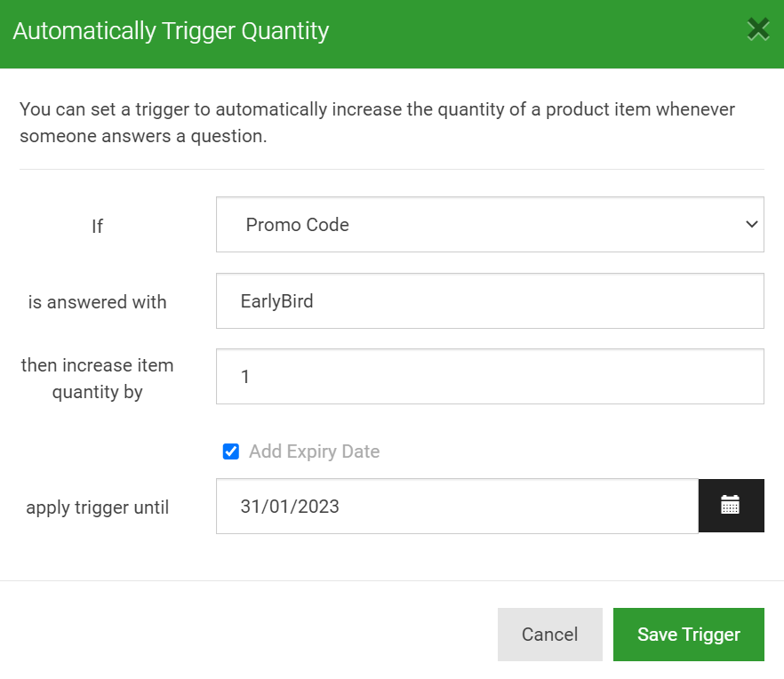Uncheck the Add Expiry Date checkbox
Screen dimensions: 784x679
tap(231, 451)
